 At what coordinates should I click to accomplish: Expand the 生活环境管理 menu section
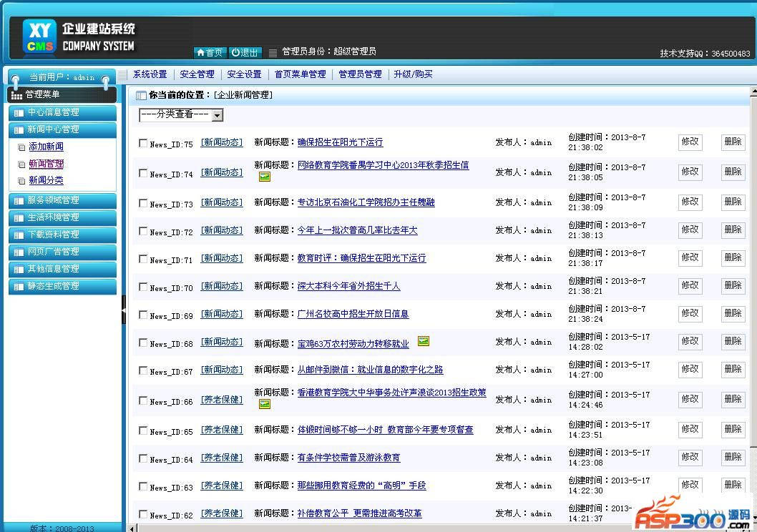click(63, 217)
